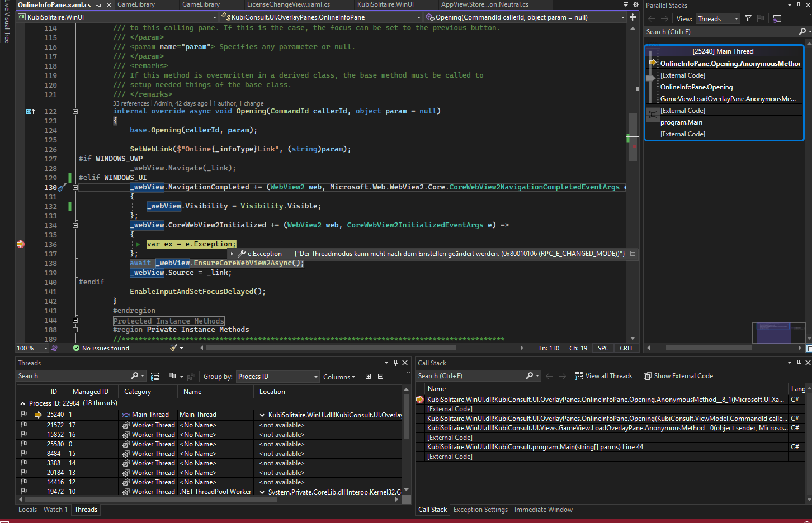Click the No issues found status

pos(101,348)
